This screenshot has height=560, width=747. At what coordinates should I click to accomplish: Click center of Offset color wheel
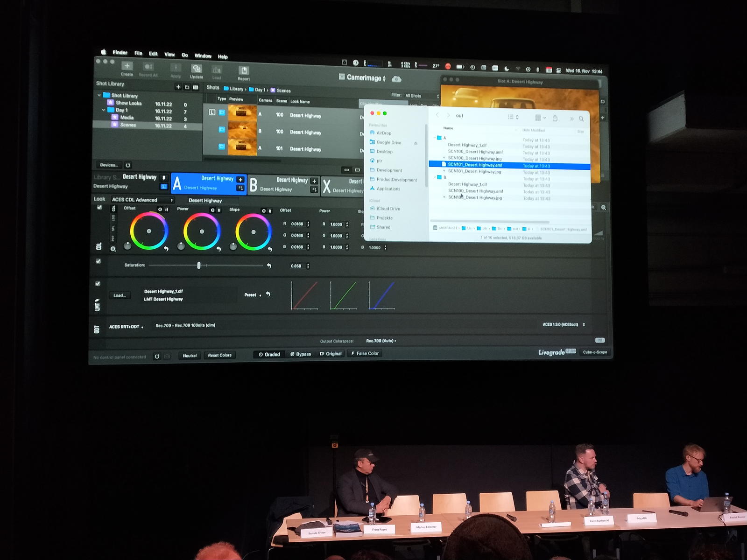click(x=149, y=231)
